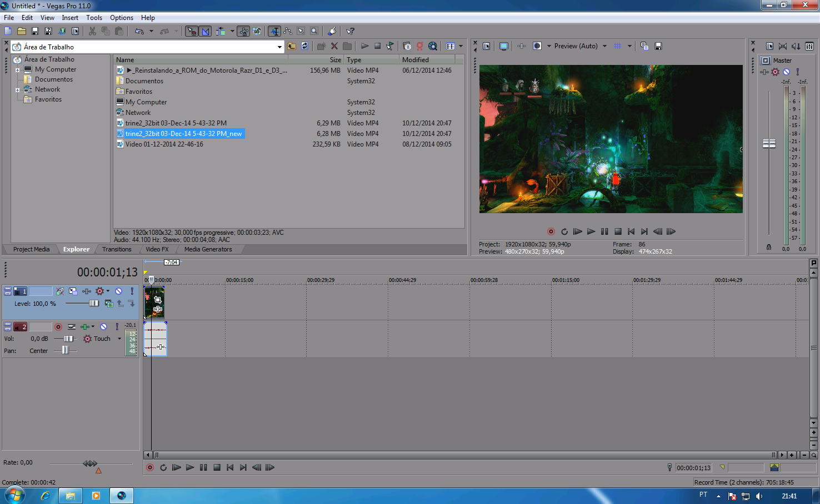Select trine2_32bit 03-Dec-14 5-43-32 PM file
820x504 pixels.
176,123
